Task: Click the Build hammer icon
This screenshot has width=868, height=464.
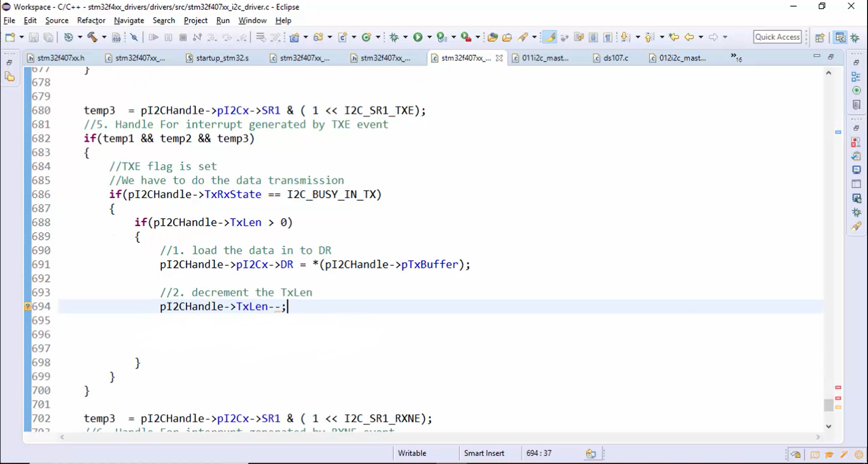Action: pyautogui.click(x=92, y=37)
